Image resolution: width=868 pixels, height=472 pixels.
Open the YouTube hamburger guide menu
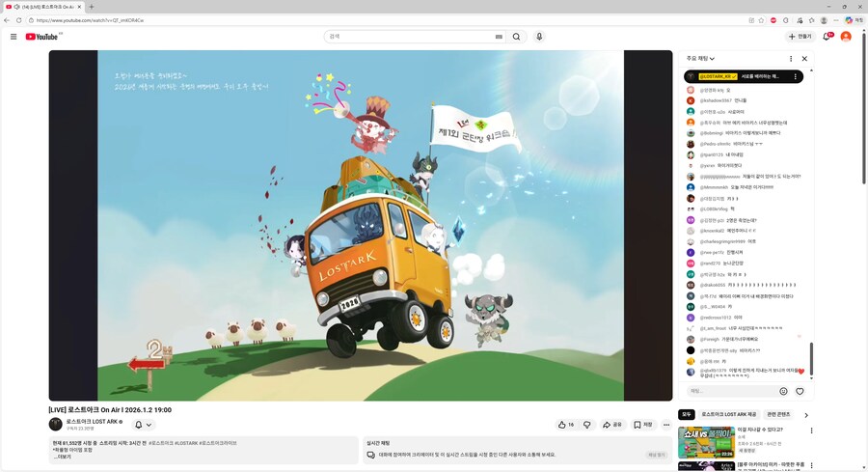coord(14,37)
